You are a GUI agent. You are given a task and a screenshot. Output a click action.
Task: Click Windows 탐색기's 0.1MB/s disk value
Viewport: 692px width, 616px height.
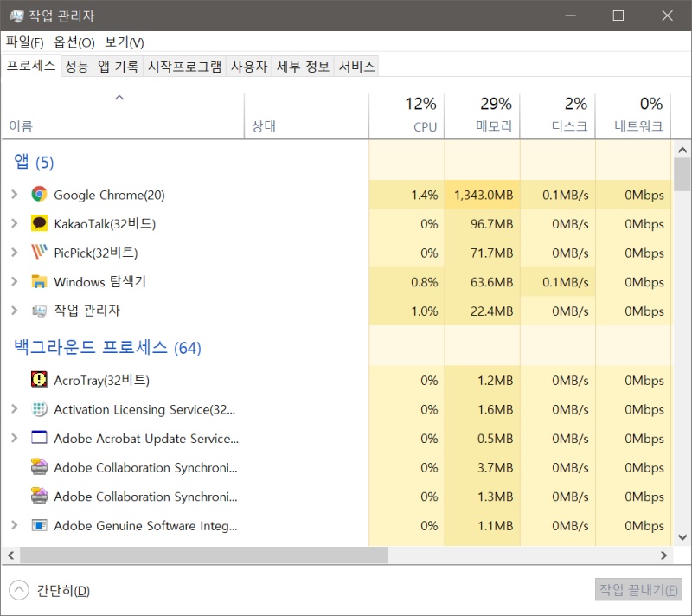(566, 282)
